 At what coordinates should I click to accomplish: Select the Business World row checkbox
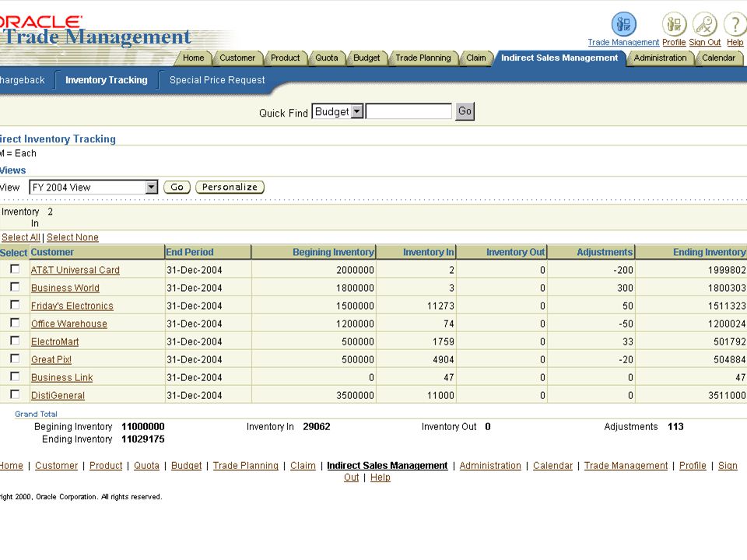[x=16, y=287]
